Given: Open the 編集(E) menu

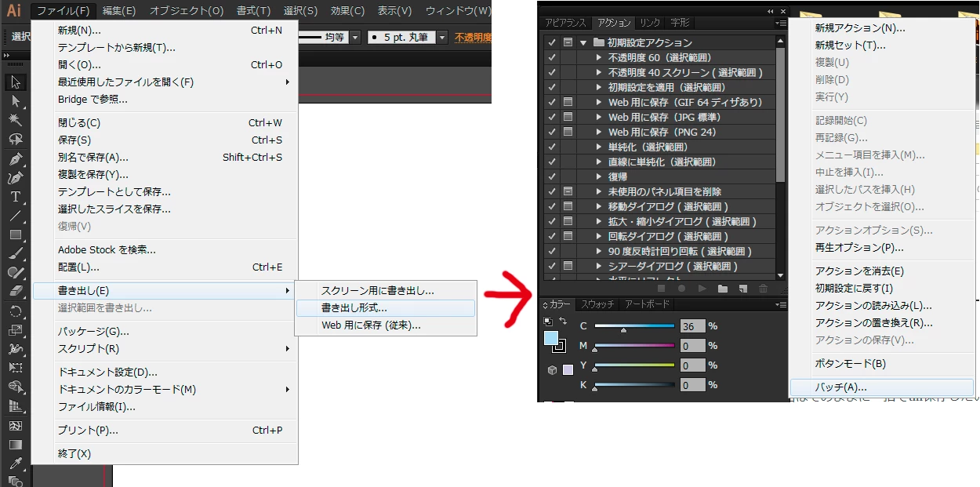Looking at the screenshot, I should point(119,10).
